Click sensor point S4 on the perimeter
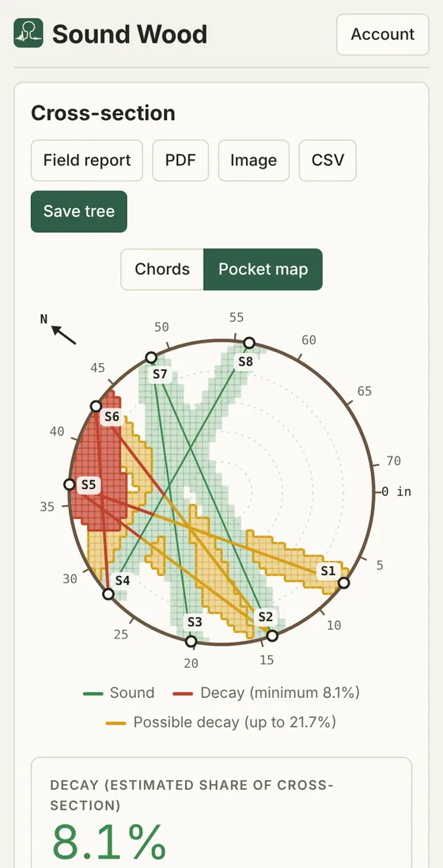 [x=108, y=594]
